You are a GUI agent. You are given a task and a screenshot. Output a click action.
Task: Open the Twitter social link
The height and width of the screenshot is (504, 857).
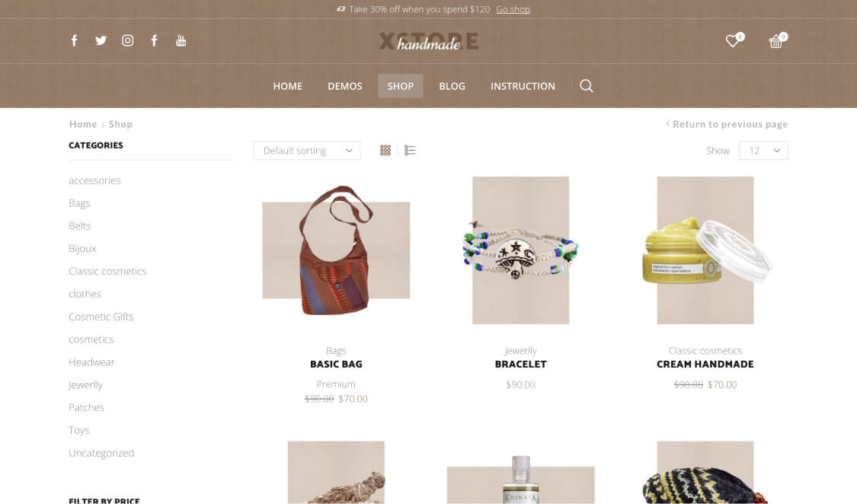pos(101,40)
